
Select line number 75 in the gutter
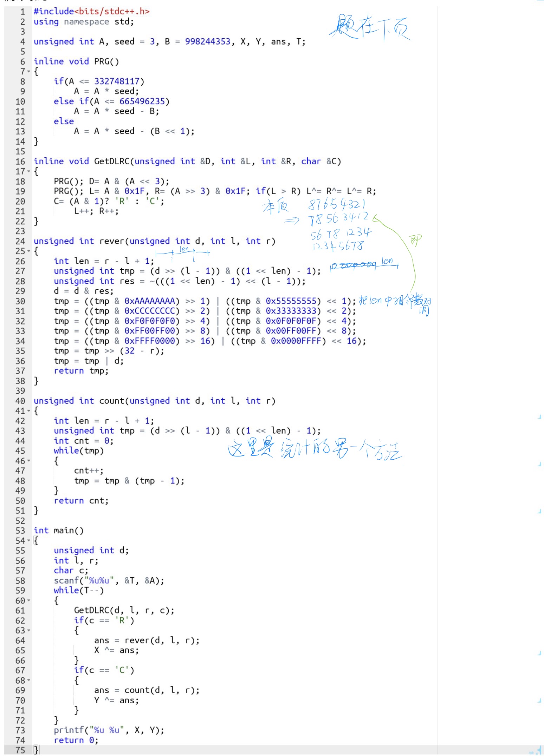tap(20, 750)
